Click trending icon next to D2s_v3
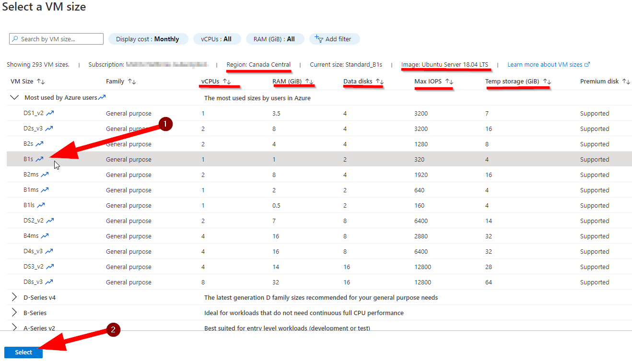Image resolution: width=632 pixels, height=364 pixels. click(x=49, y=129)
